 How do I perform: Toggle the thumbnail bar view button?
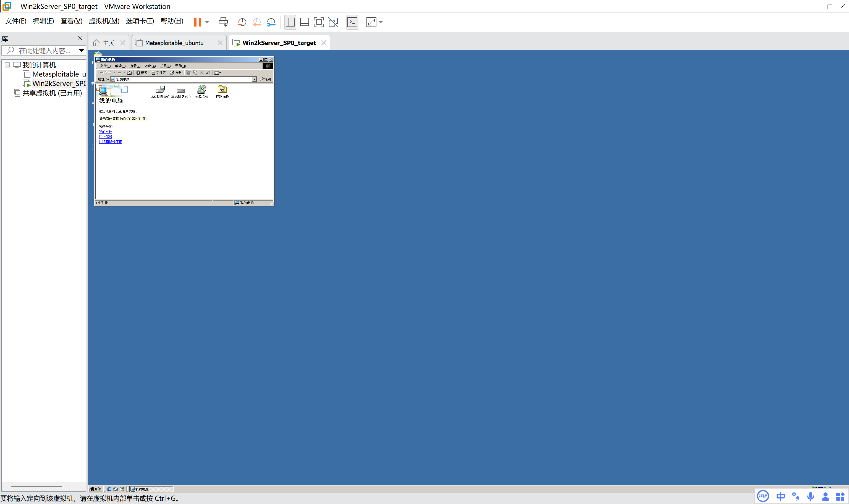coord(304,22)
